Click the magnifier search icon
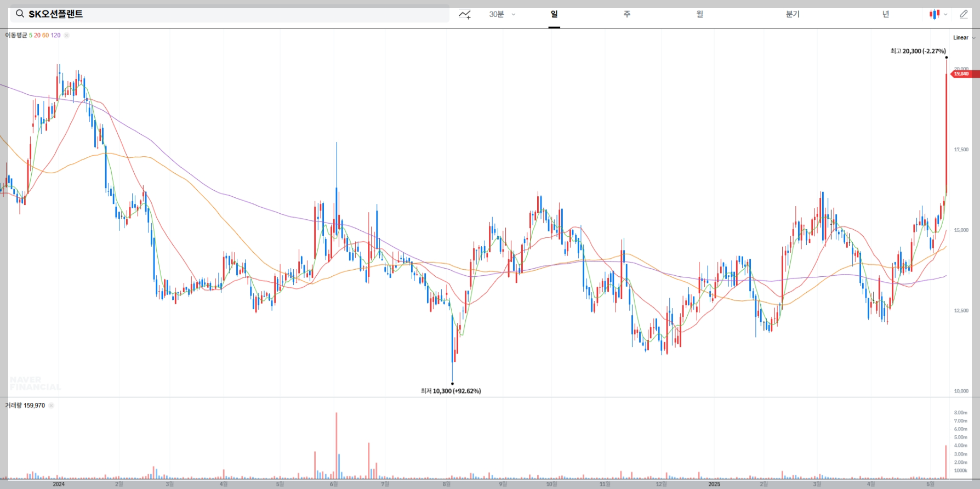Screen dimensions: 980x489 coord(20,14)
